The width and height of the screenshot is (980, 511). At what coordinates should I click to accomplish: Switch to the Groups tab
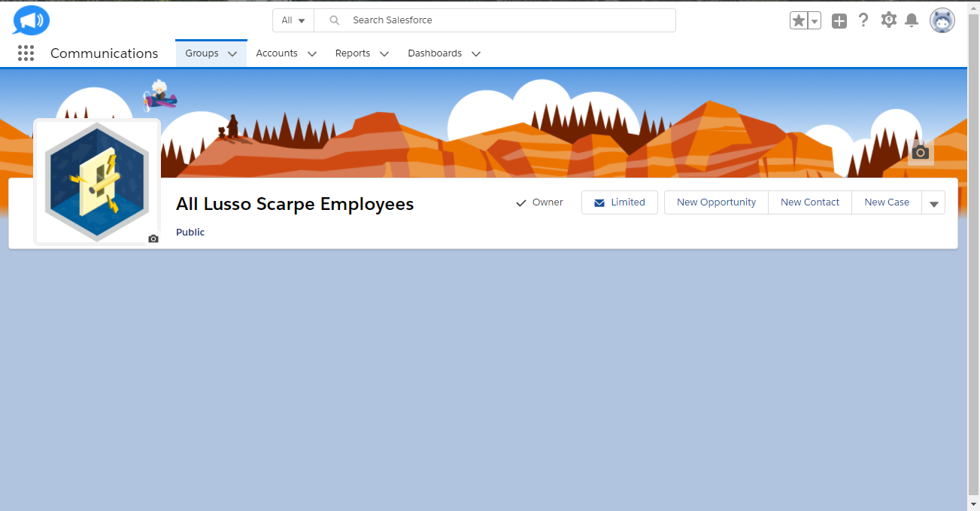[x=202, y=53]
